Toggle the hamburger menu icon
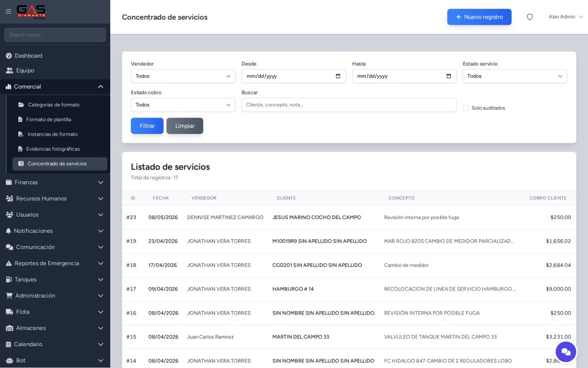 (8, 11)
